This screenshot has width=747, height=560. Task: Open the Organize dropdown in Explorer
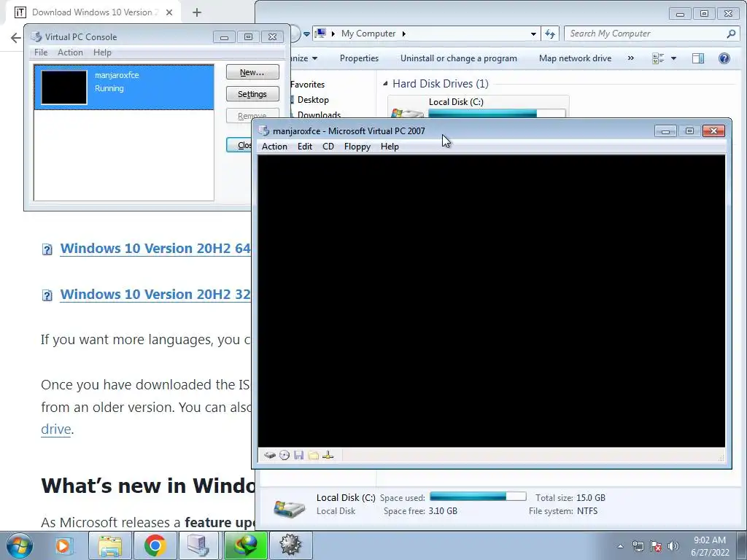[x=305, y=58]
